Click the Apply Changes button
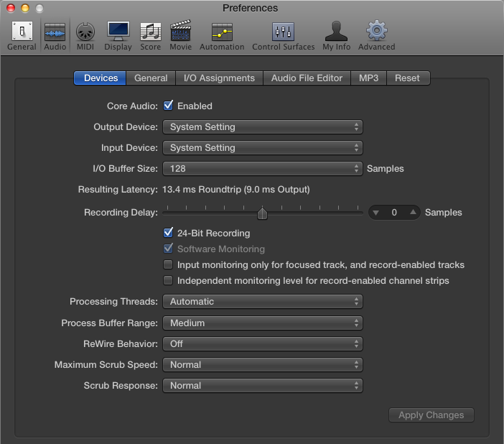The height and width of the screenshot is (444, 504). click(x=431, y=415)
